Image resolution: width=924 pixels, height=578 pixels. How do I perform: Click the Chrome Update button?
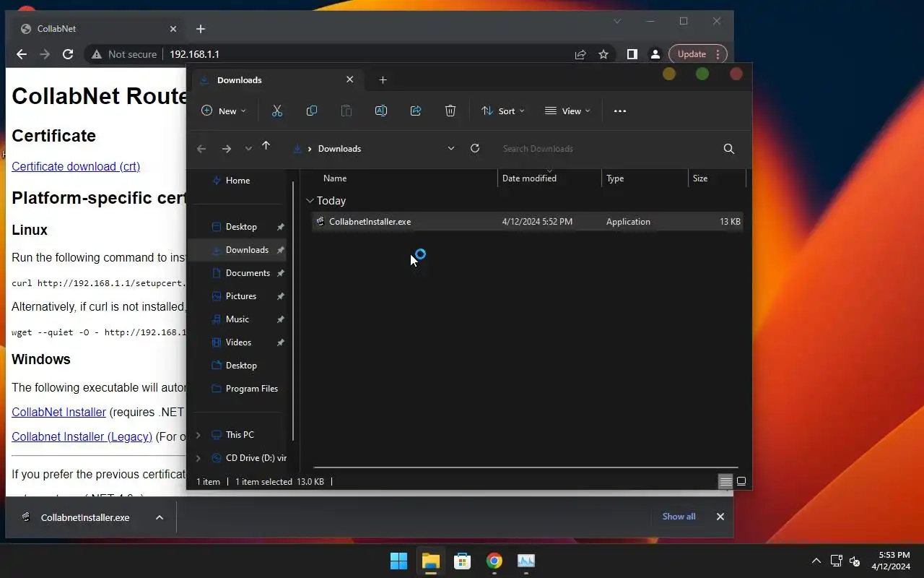coord(696,54)
